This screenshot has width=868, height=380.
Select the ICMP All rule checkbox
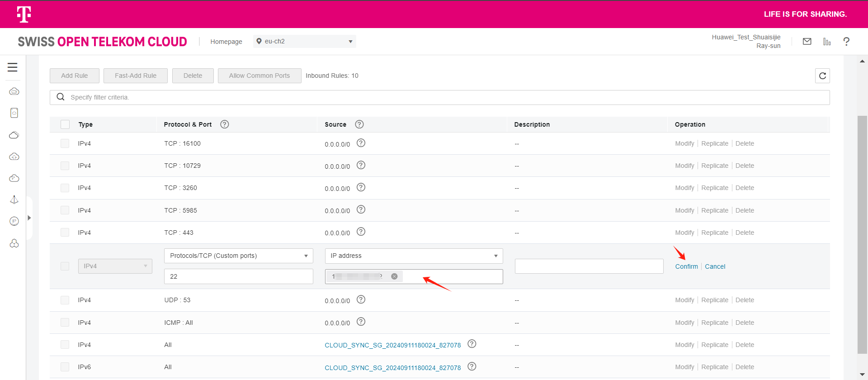pyautogui.click(x=65, y=323)
